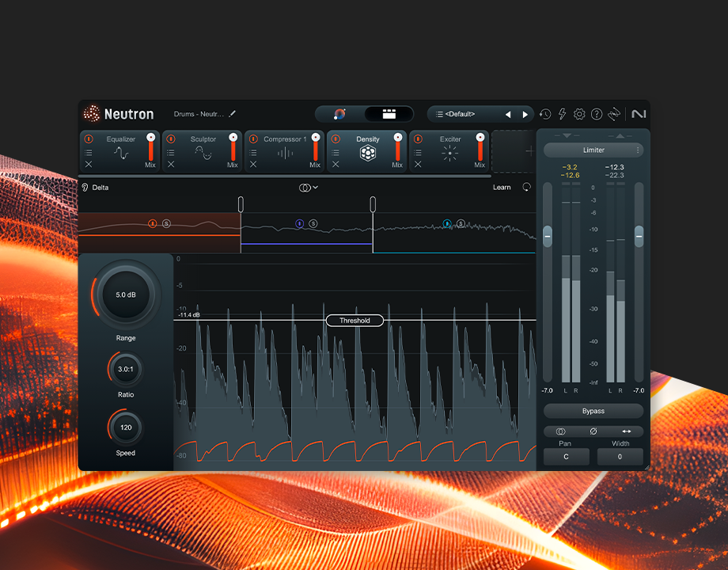This screenshot has height=570, width=728.
Task: Bypass the orange low band
Action: click(153, 224)
